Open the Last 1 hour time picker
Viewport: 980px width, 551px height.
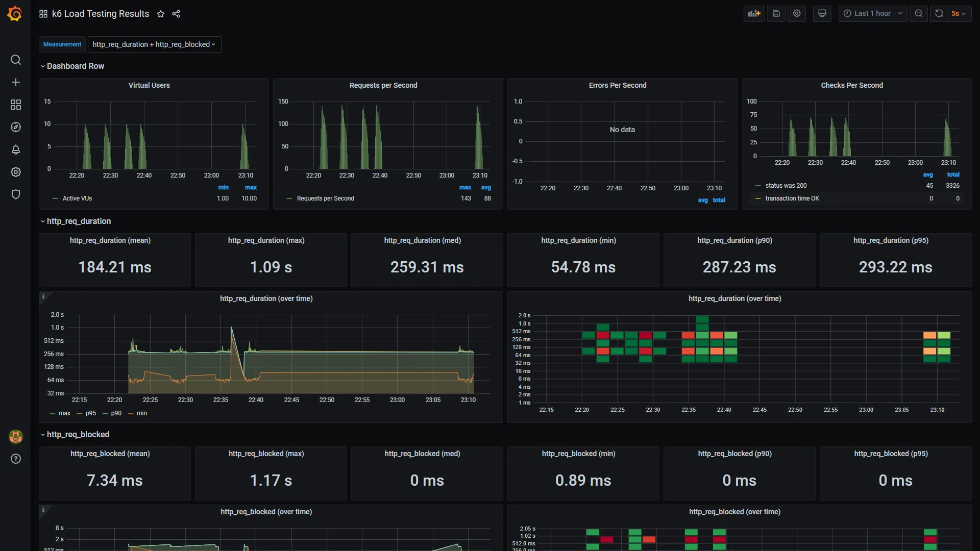click(873, 14)
